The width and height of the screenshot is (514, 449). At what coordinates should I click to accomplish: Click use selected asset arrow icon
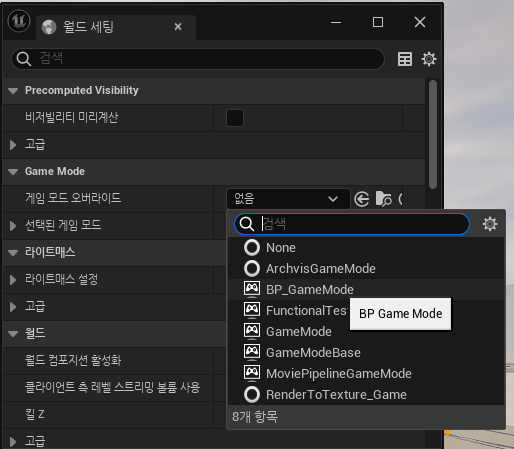[361, 199]
